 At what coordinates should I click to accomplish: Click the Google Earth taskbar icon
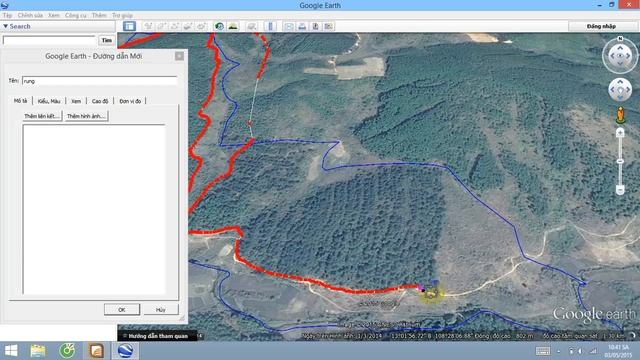pos(125,351)
